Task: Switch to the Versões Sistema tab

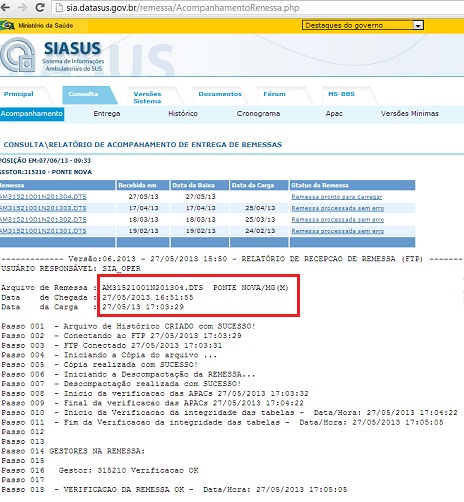Action: coord(147,97)
